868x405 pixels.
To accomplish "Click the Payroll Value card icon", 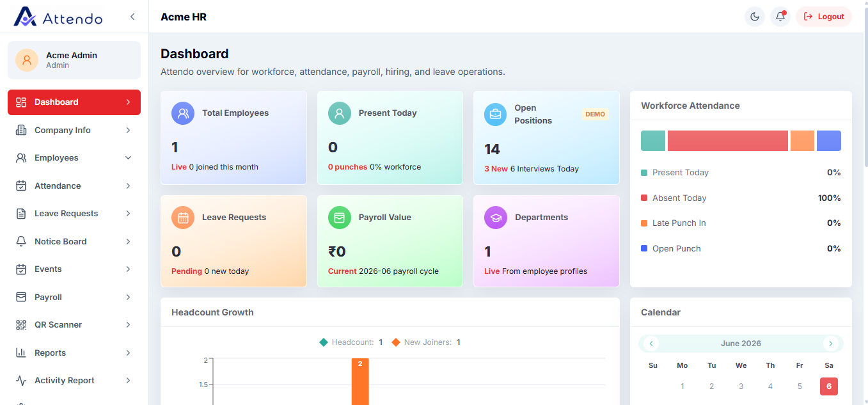I will pos(340,218).
